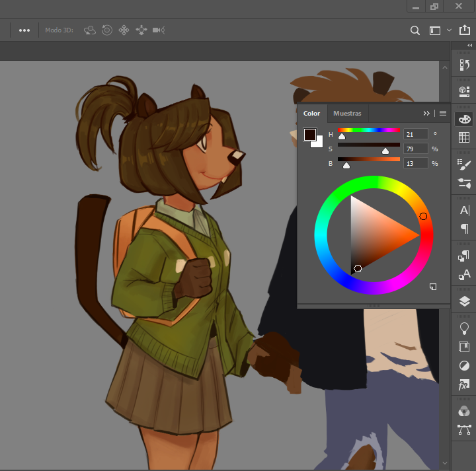Click the B value field showing 13
The width and height of the screenshot is (476, 471).
tap(416, 163)
